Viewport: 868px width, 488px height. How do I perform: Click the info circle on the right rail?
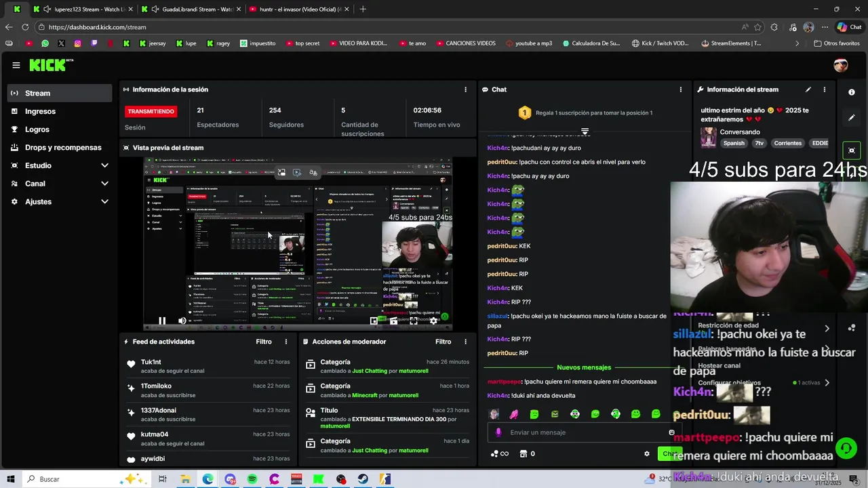click(852, 91)
